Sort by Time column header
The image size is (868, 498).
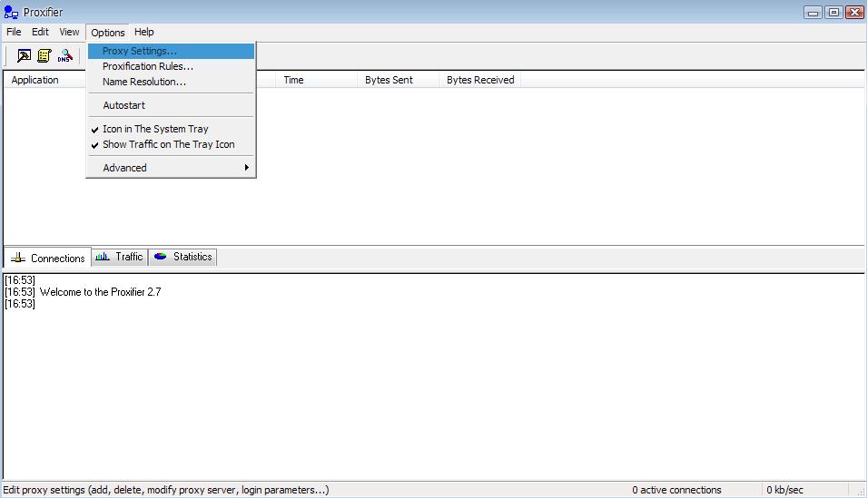316,80
